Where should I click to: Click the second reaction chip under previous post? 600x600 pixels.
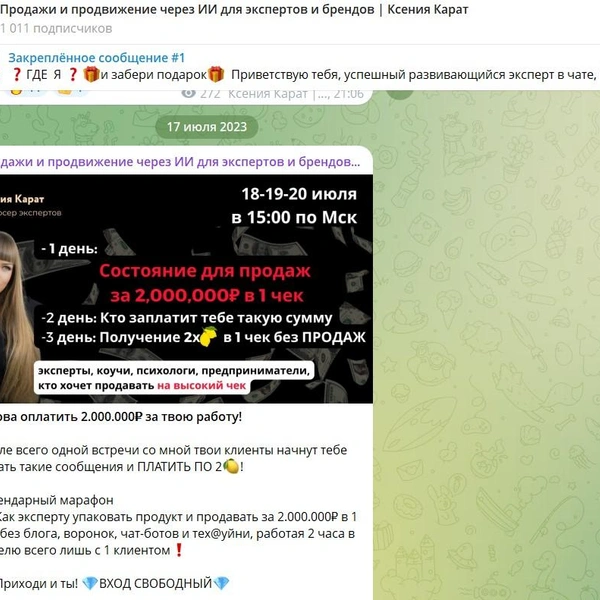pos(71,92)
